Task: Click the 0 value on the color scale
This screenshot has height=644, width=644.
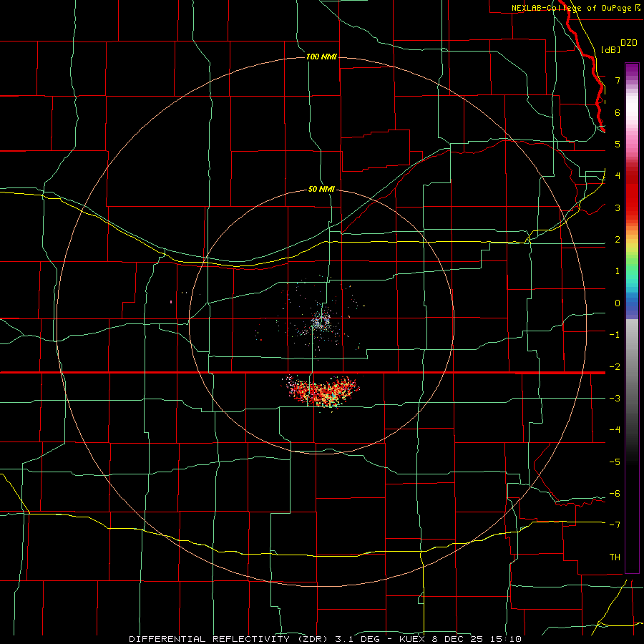Action: [x=618, y=303]
